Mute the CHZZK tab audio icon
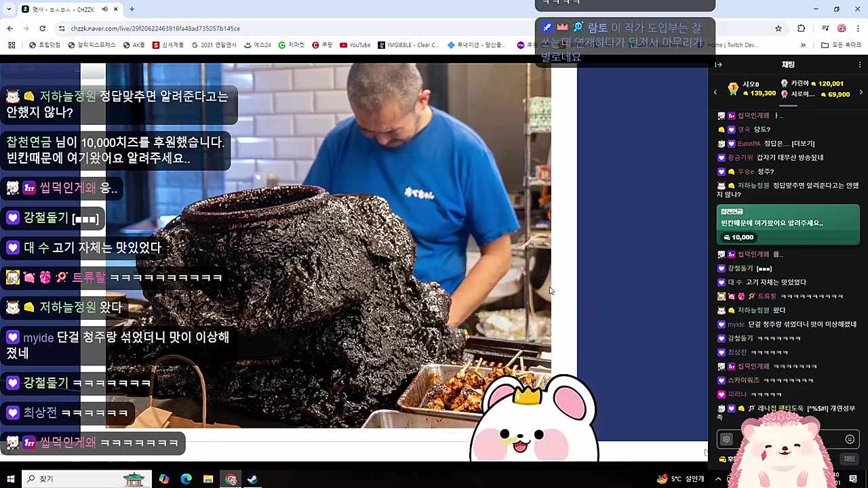 [x=104, y=9]
